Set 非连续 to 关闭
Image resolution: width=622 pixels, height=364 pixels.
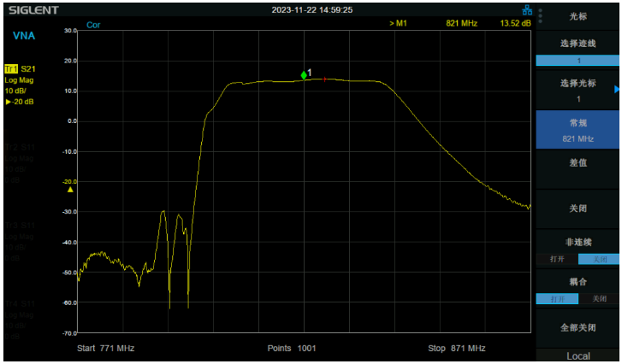(x=599, y=259)
